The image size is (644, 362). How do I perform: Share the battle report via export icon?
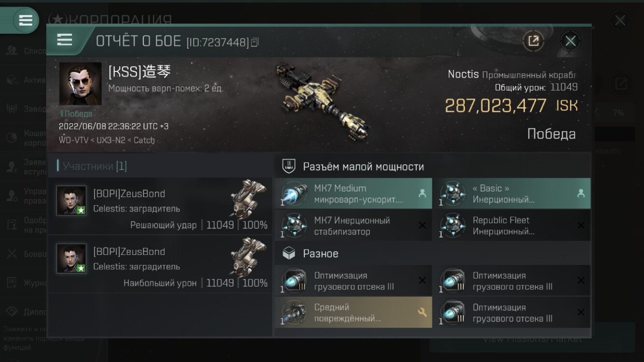coord(533,41)
